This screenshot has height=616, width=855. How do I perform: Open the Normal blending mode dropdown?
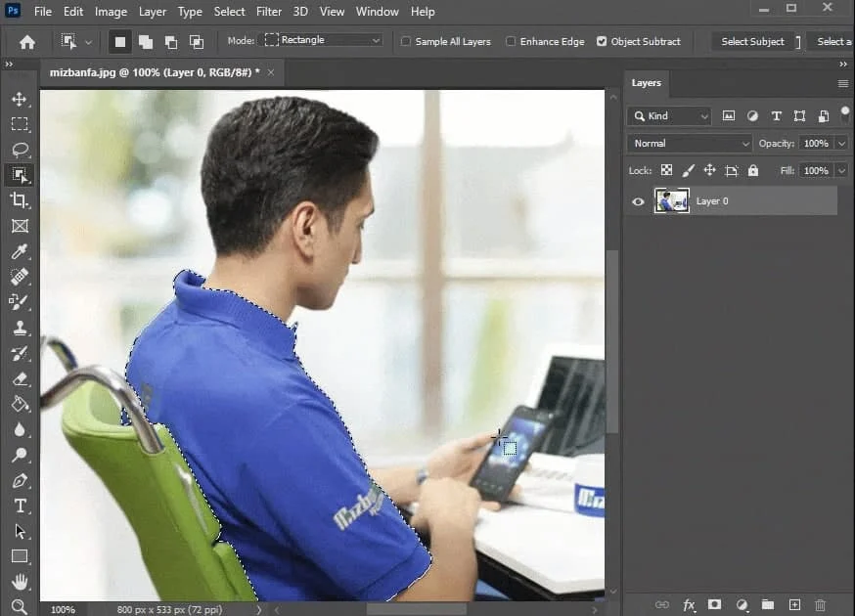(x=691, y=144)
